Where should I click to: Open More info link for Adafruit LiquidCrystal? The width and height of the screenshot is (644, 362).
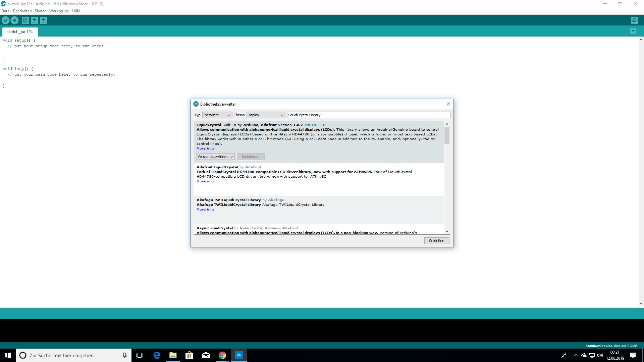click(x=205, y=181)
